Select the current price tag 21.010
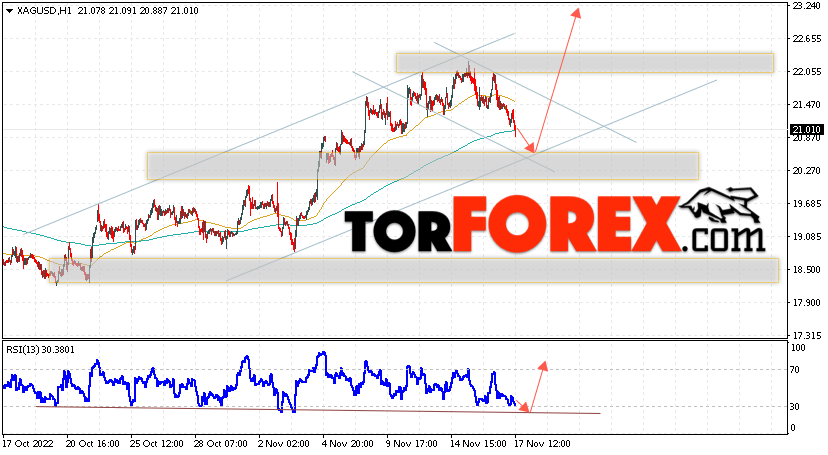The width and height of the screenshot is (828, 455). [806, 130]
